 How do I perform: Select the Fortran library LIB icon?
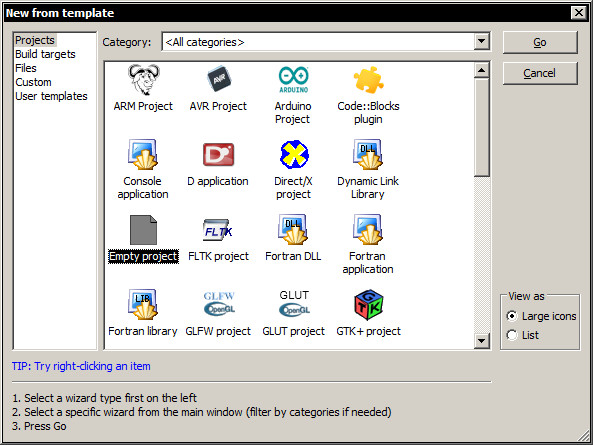click(143, 304)
